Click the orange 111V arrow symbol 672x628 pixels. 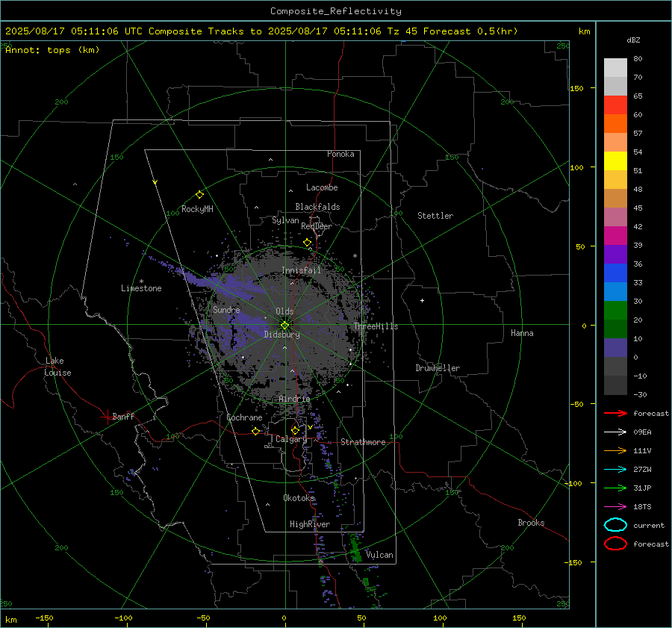click(x=615, y=450)
